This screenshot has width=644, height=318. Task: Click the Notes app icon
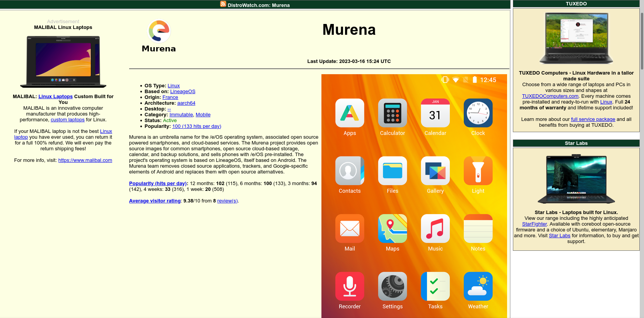point(478,228)
